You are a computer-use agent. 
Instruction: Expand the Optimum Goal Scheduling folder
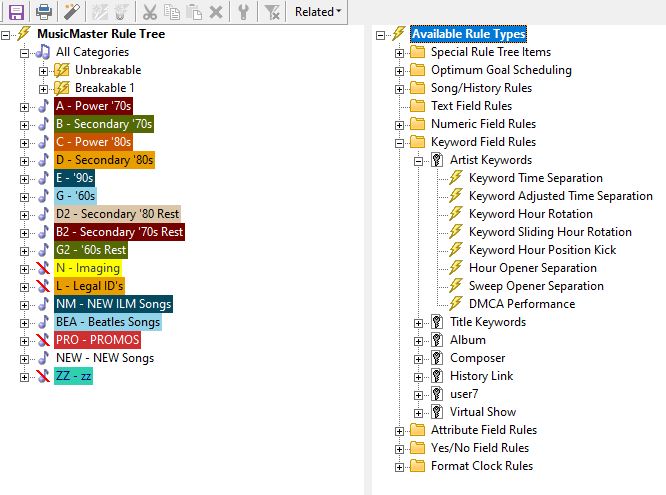point(399,71)
